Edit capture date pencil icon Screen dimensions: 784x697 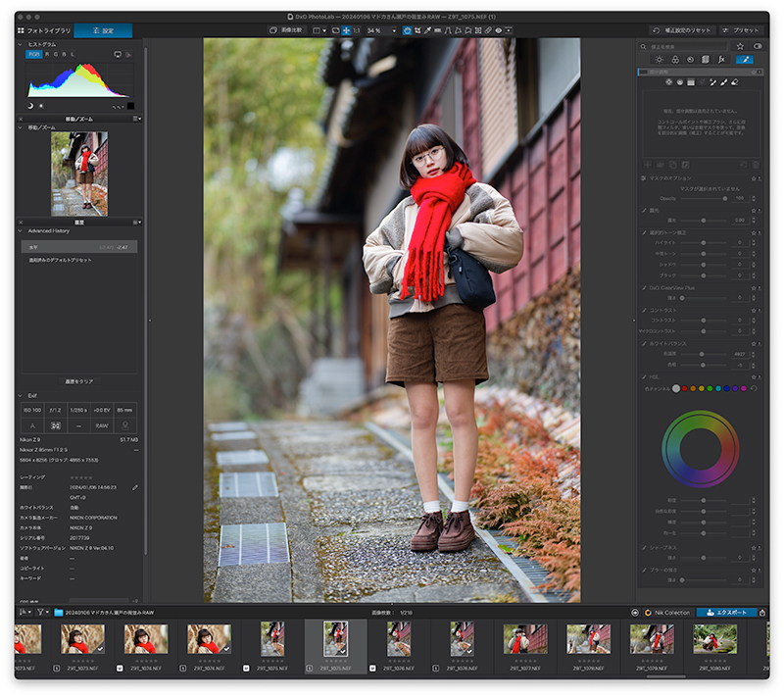(135, 487)
